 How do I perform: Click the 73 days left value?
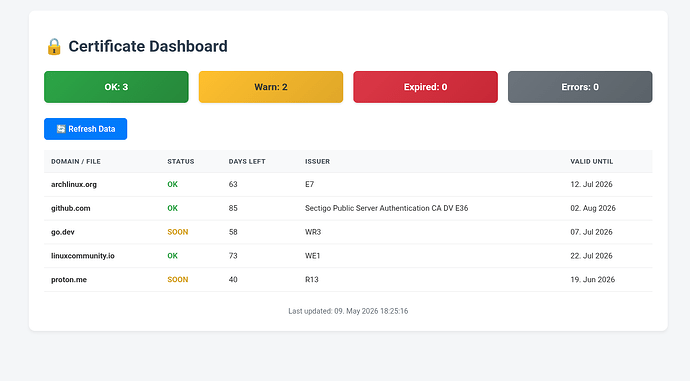[233, 256]
